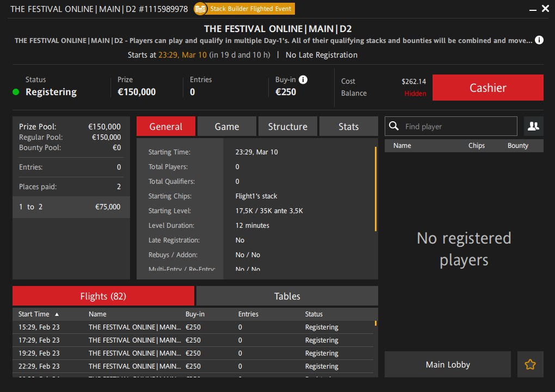Click the Stack Builder Flighted Event badge
Screen dimensions: 555x392
[x=245, y=9]
